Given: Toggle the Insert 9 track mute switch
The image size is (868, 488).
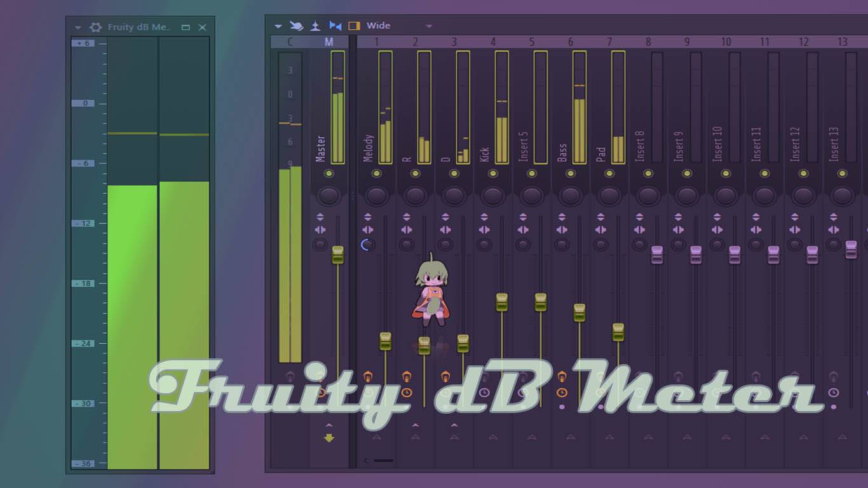Looking at the screenshot, I should [687, 173].
